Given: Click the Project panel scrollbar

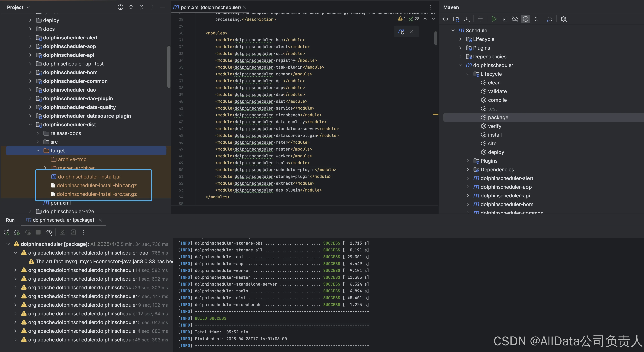Looking at the screenshot, I should click(x=169, y=67).
